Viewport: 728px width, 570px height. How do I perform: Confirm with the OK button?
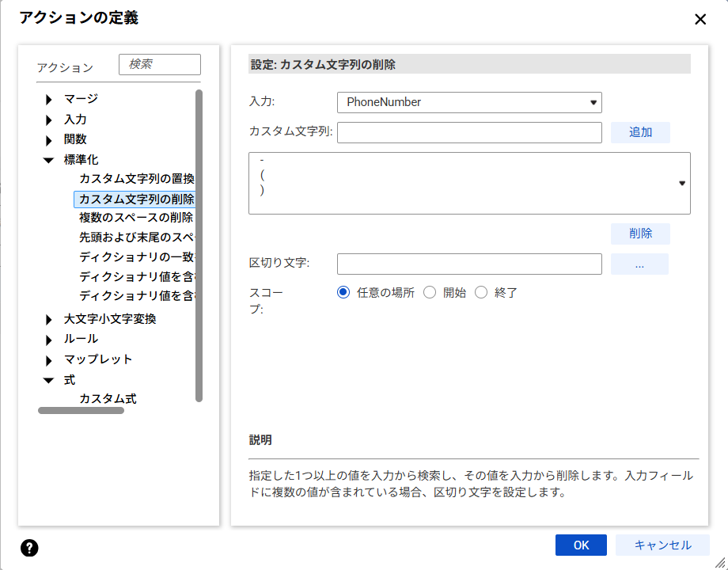coord(581,545)
